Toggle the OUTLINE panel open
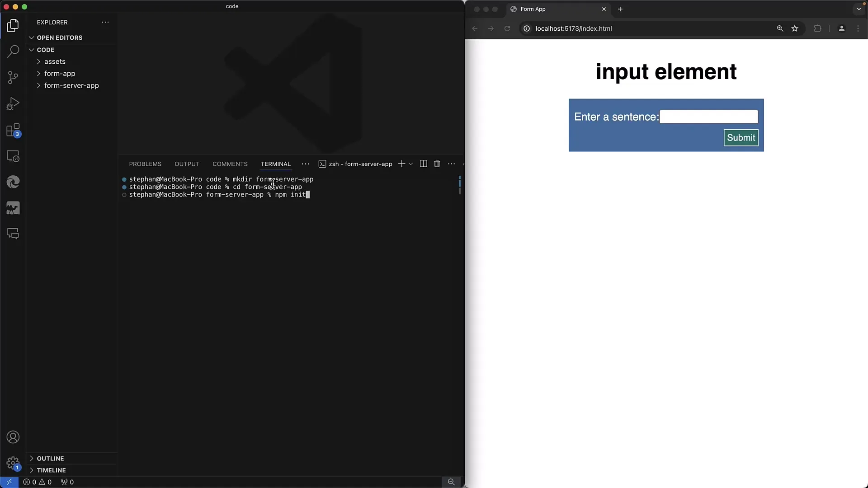The image size is (868, 488). 51,458
